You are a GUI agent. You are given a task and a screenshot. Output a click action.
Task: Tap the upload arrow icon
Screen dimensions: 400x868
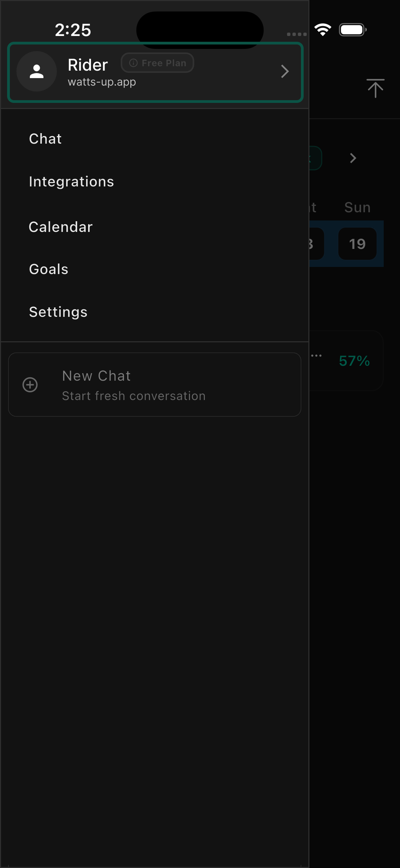(375, 88)
